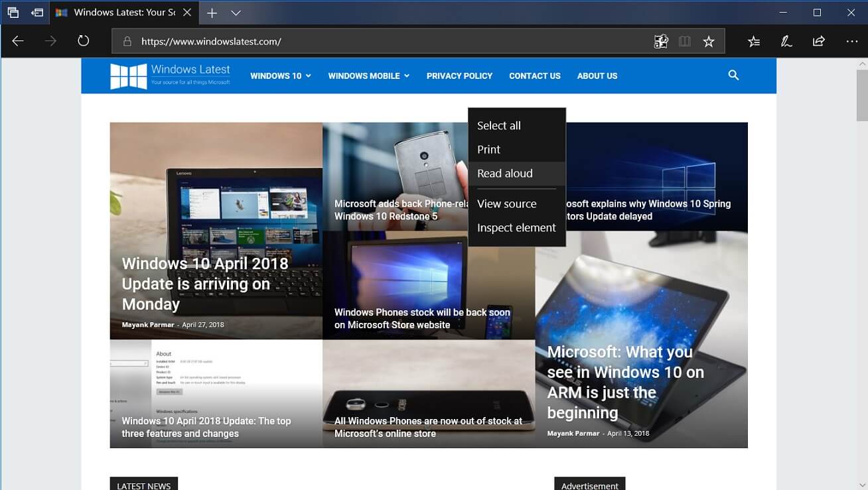The width and height of the screenshot is (868, 490).
Task: Click the Advertisement label
Action: 590,485
